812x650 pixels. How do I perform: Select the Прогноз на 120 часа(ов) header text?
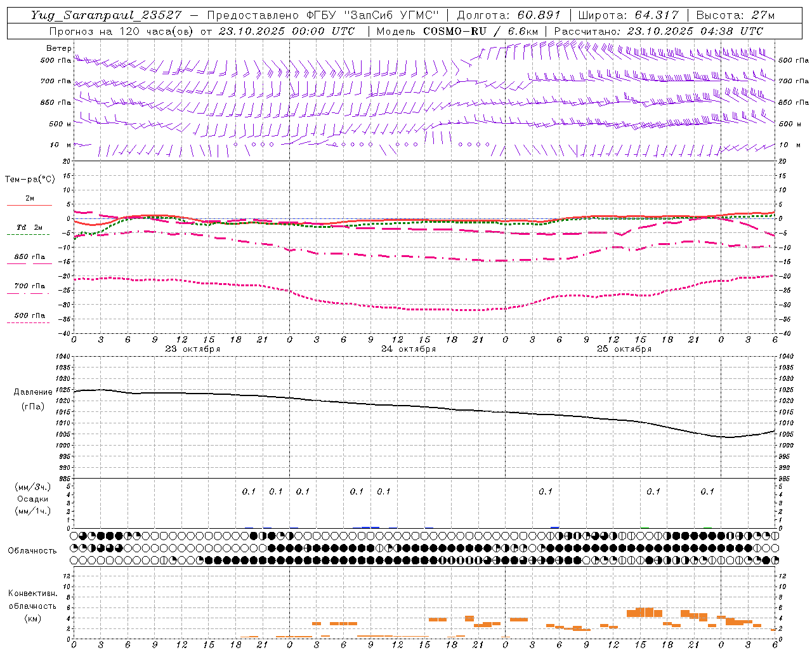pyautogui.click(x=122, y=31)
